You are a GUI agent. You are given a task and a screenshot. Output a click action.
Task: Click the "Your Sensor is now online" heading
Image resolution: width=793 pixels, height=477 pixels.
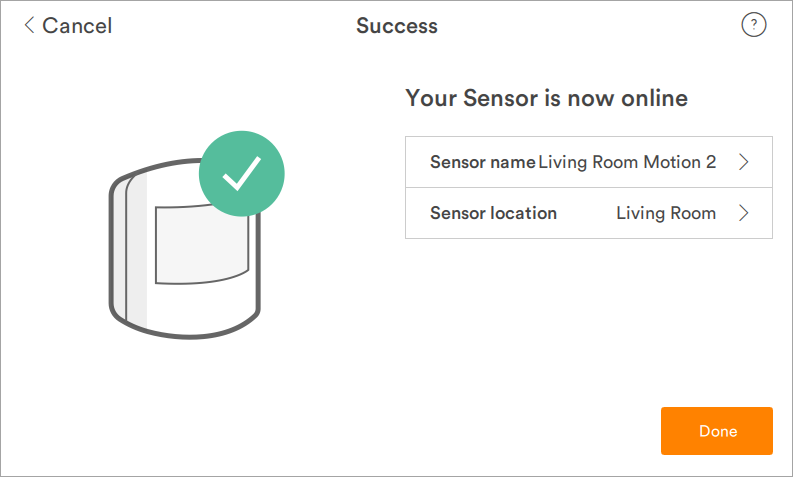pyautogui.click(x=546, y=98)
